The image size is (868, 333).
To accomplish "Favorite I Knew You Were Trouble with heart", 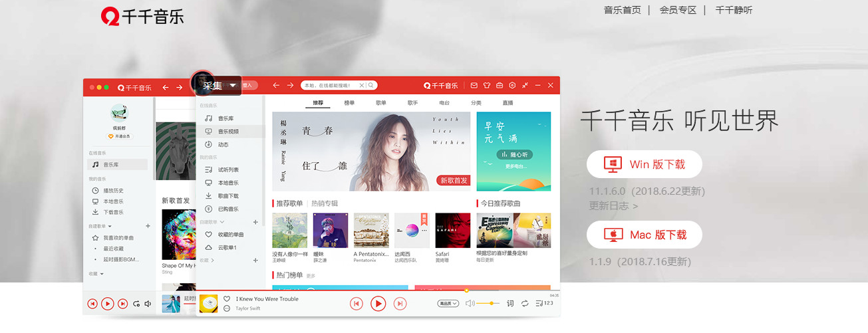I will [227, 299].
